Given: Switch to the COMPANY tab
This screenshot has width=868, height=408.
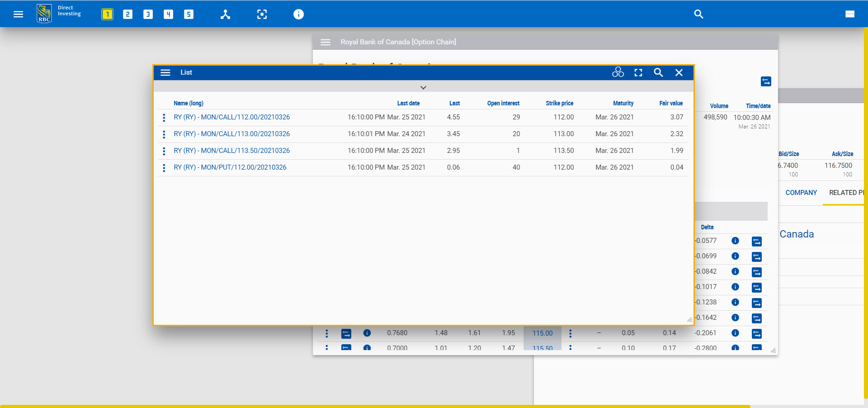Looking at the screenshot, I should (801, 192).
